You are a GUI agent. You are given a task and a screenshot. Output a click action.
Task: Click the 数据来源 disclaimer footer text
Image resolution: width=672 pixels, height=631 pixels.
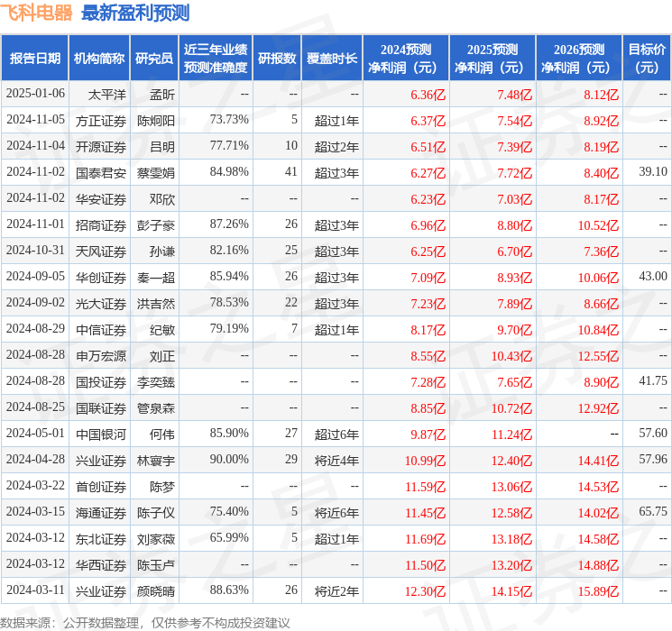pos(145,622)
